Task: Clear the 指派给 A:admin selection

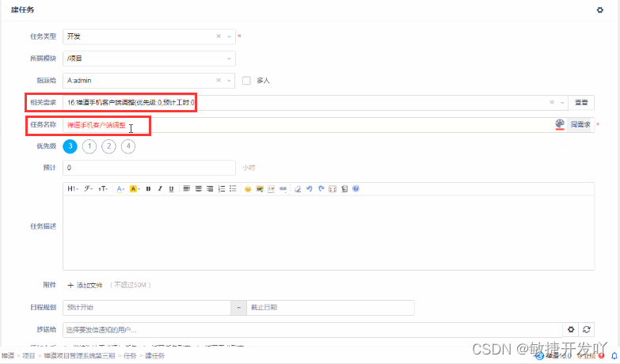Action: click(219, 81)
